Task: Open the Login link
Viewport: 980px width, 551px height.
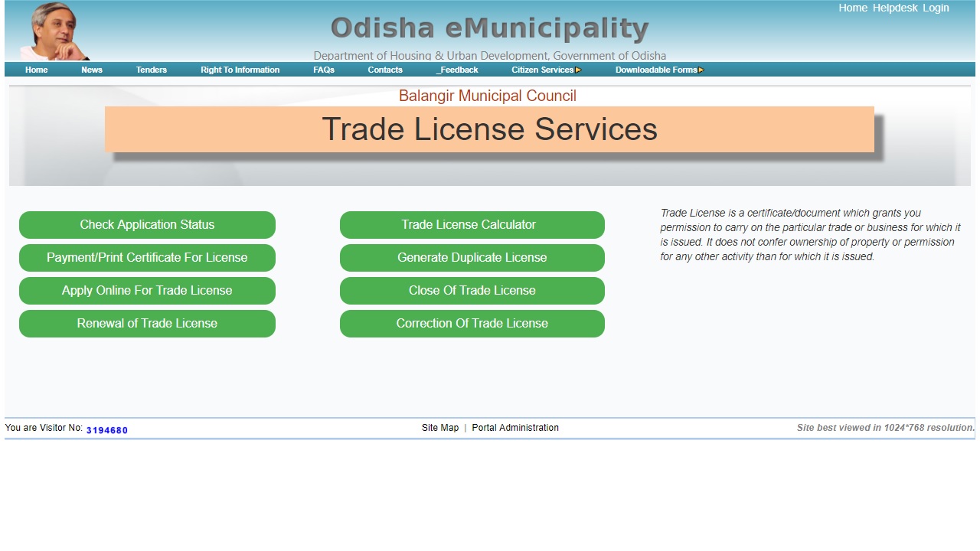Action: pyautogui.click(x=936, y=8)
